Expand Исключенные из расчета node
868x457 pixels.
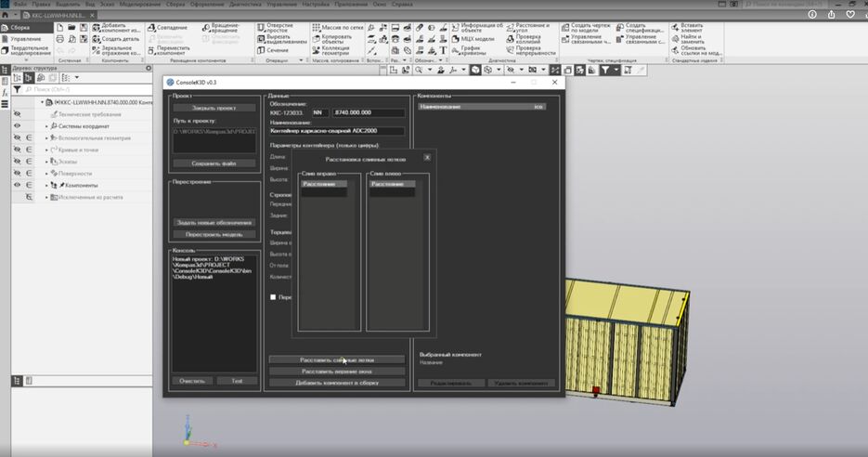(46, 197)
